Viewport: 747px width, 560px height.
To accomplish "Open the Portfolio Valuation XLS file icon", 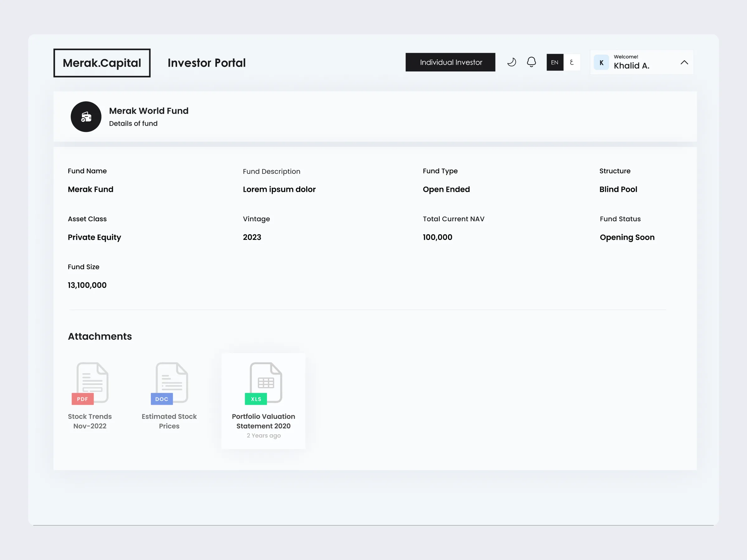I will pos(263,384).
